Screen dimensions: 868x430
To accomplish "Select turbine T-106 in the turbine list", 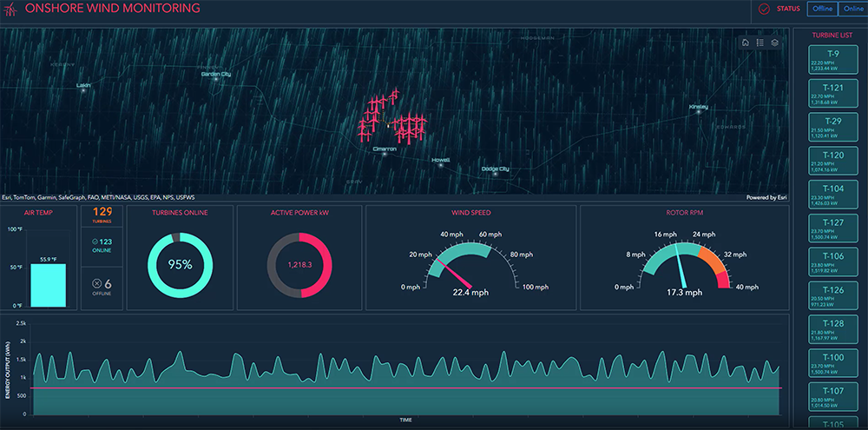I will click(832, 261).
